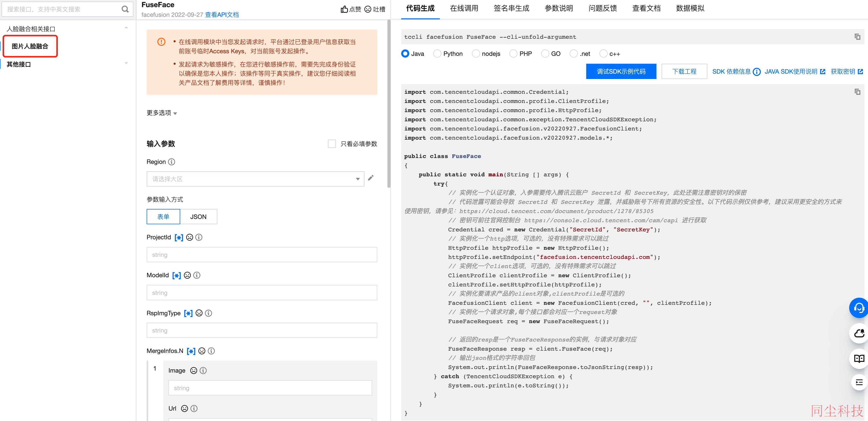Viewport: 868px width, 421px height.
Task: Click the ProjectId required asterisk icon
Action: tap(179, 238)
